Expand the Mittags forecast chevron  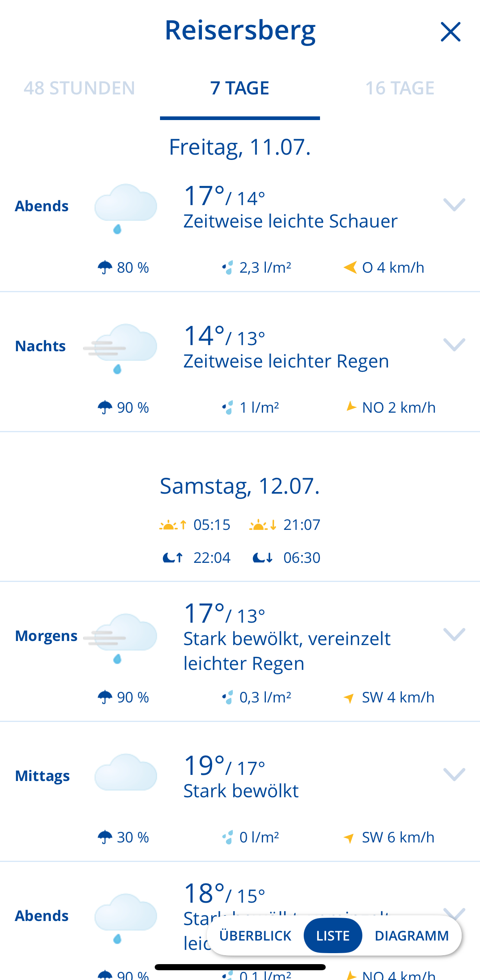click(454, 774)
